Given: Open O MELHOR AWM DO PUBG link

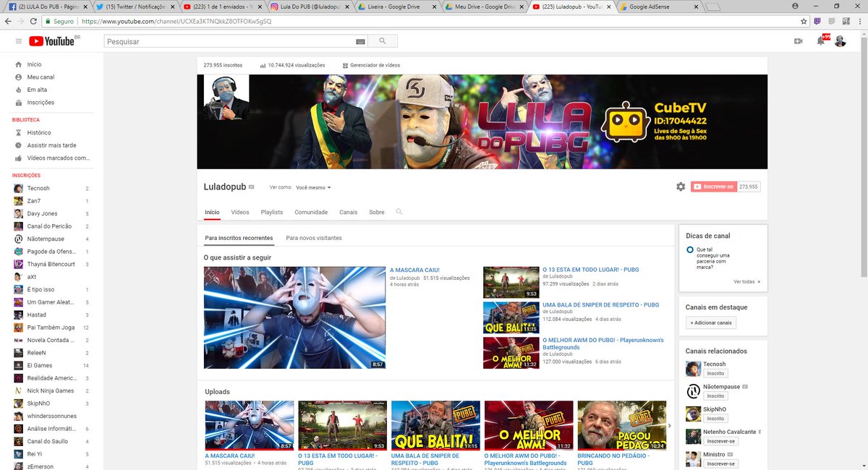Looking at the screenshot, I should tap(603, 343).
